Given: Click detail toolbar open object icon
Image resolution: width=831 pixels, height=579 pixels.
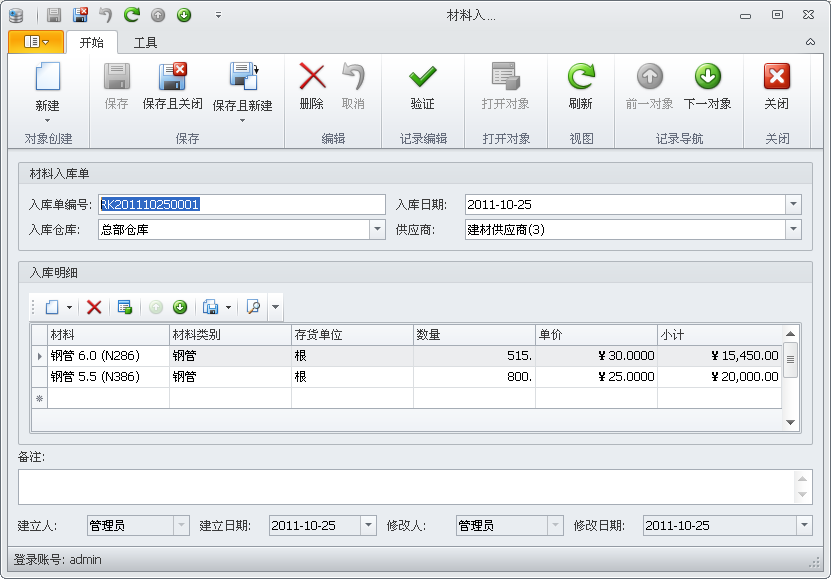Looking at the screenshot, I should (x=125, y=307).
